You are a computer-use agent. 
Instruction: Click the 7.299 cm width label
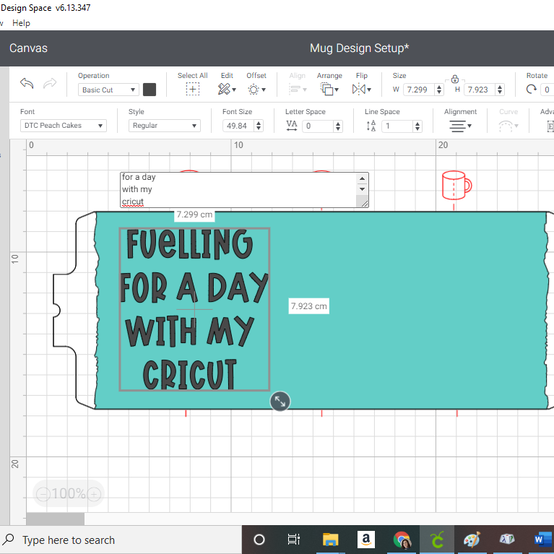(x=194, y=215)
